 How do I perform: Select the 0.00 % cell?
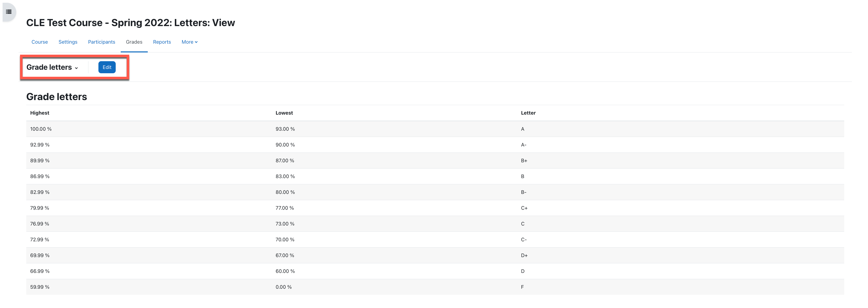tap(283, 287)
